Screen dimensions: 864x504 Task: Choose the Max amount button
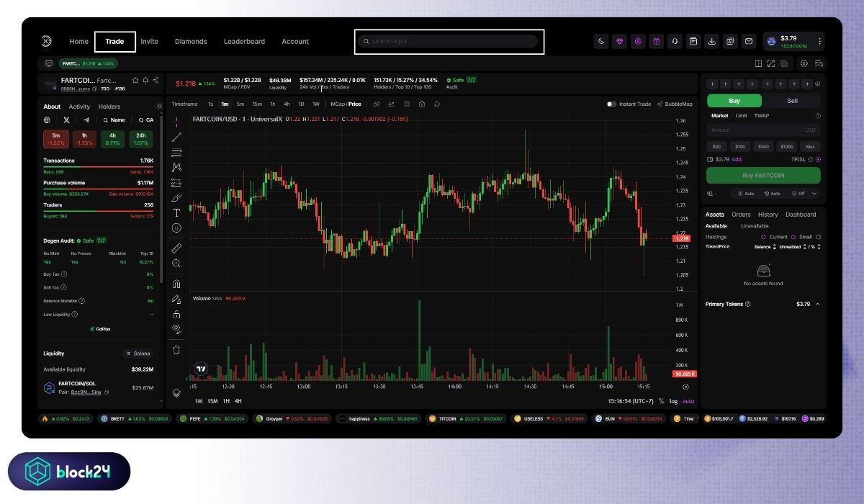(810, 146)
